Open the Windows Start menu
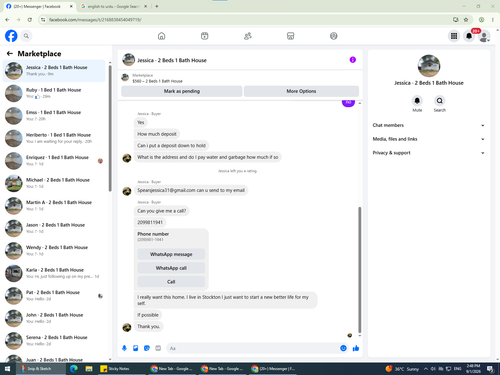Screen dimensions: 500x375 click(x=7, y=369)
